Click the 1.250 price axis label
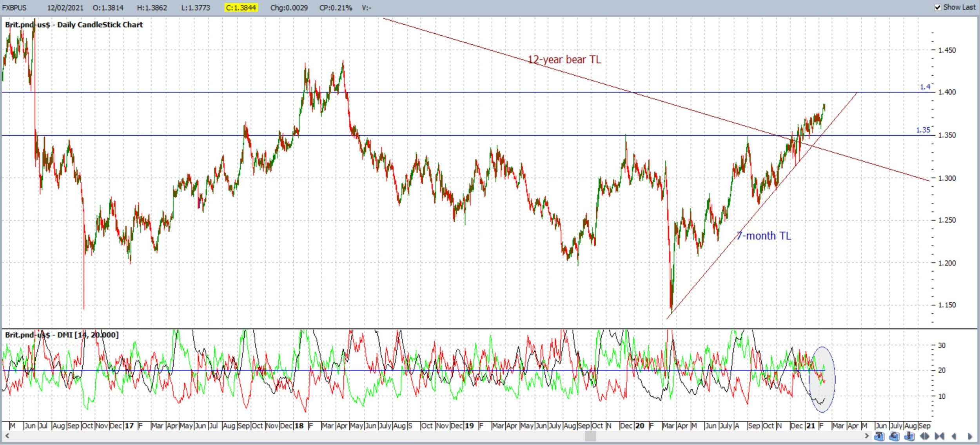Image resolution: width=980 pixels, height=445 pixels. click(947, 220)
